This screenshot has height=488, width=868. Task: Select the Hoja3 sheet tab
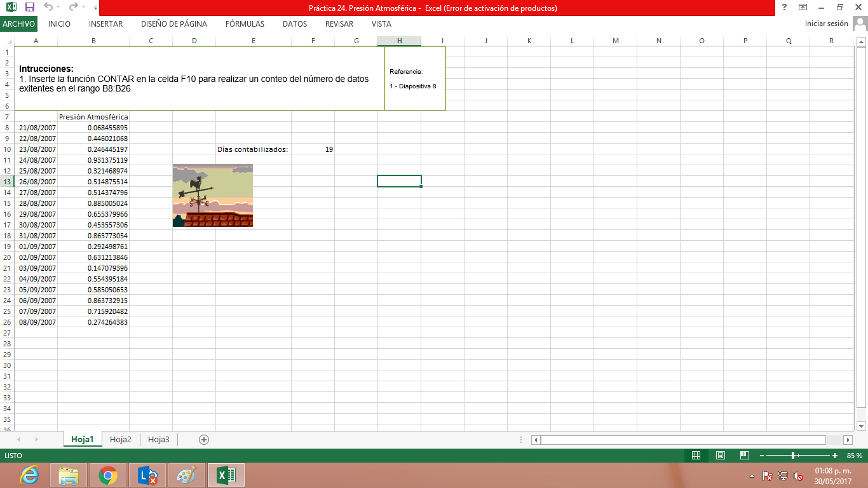click(159, 439)
